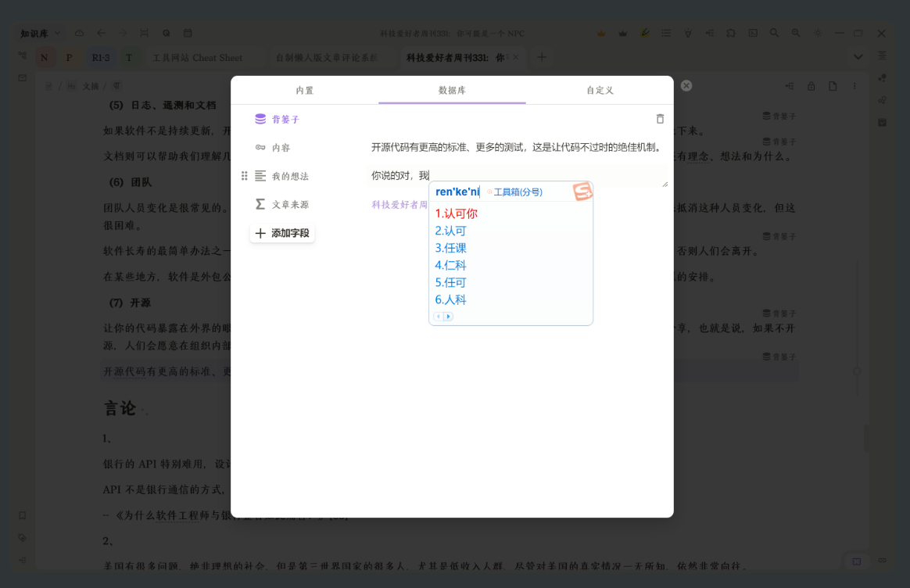Open the editor's three-dot more menu
This screenshot has width=910, height=588.
[x=854, y=86]
